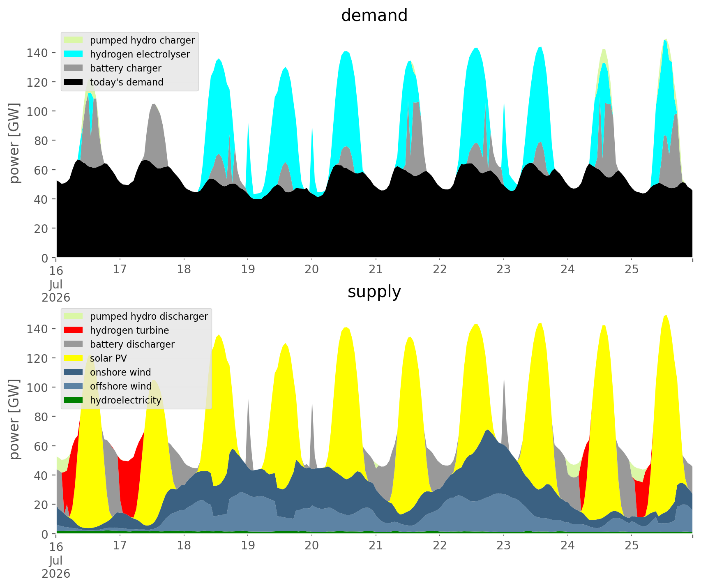
Task: Click the light blue offshore wind legend swatch
Action: (74, 386)
